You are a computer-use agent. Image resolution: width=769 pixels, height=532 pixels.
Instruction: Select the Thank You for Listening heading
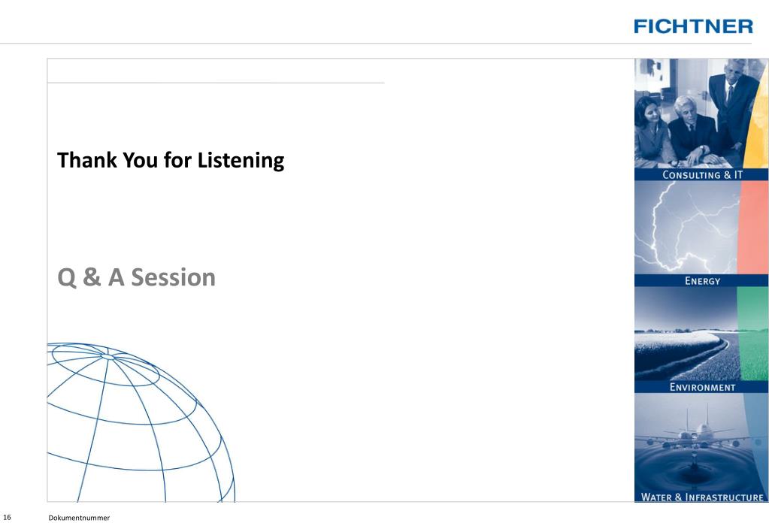pyautogui.click(x=171, y=160)
